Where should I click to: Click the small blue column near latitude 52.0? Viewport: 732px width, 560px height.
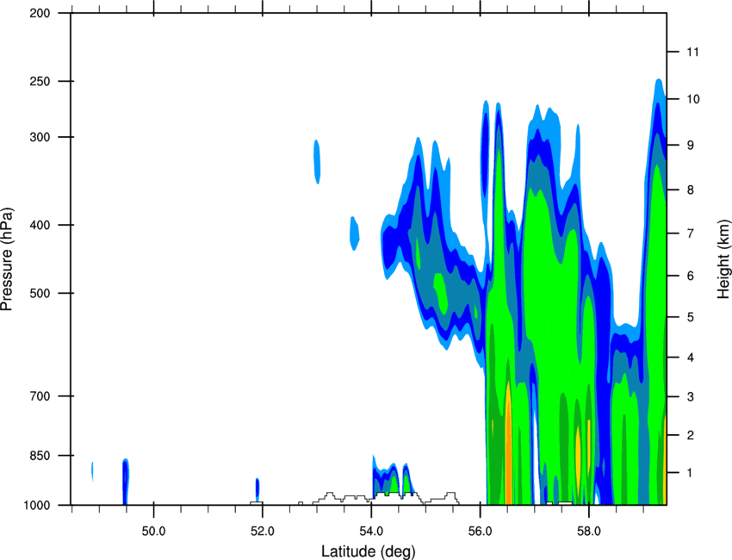pos(257,489)
